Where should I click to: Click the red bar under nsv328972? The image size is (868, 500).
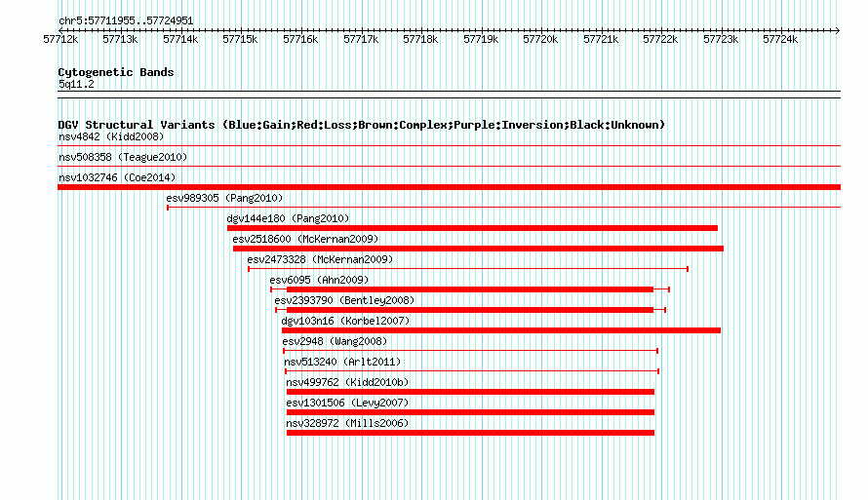pos(470,433)
